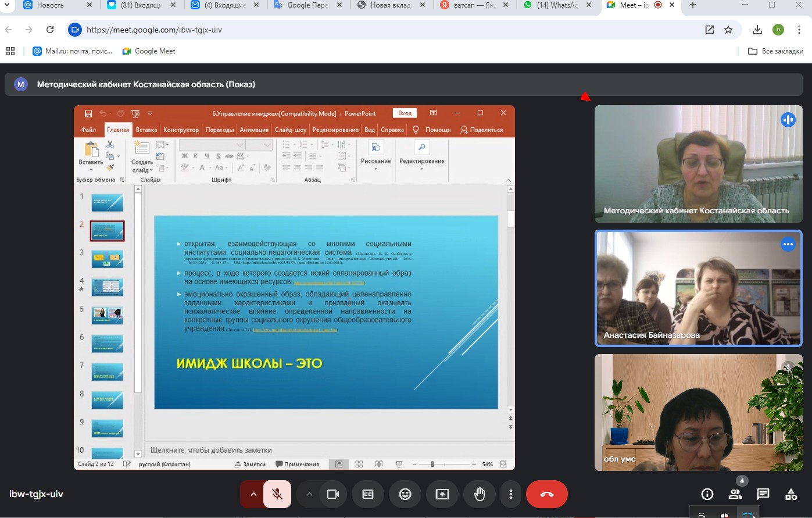
Task: Open options for Анастасия Байназарова tile
Action: click(x=788, y=245)
